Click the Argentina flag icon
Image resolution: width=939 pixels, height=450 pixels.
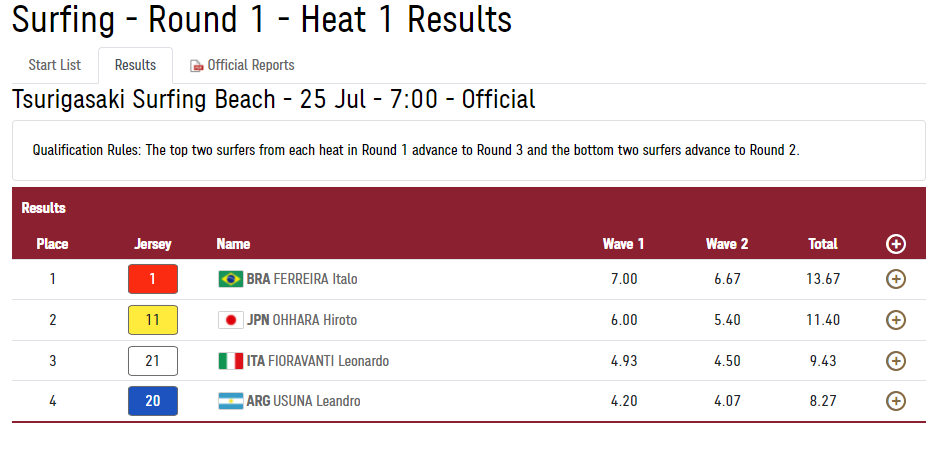(231, 401)
